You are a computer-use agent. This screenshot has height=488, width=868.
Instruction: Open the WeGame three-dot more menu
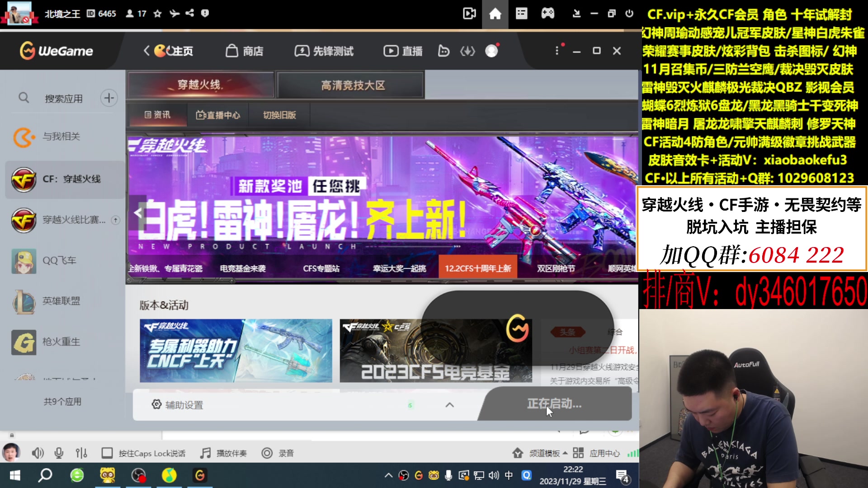pyautogui.click(x=557, y=51)
